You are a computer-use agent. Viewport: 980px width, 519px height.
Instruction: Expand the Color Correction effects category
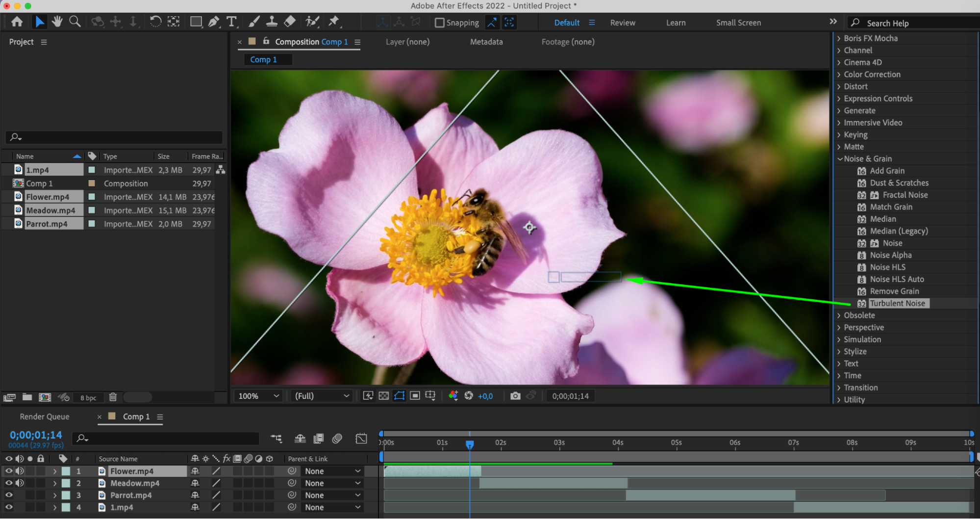(872, 75)
